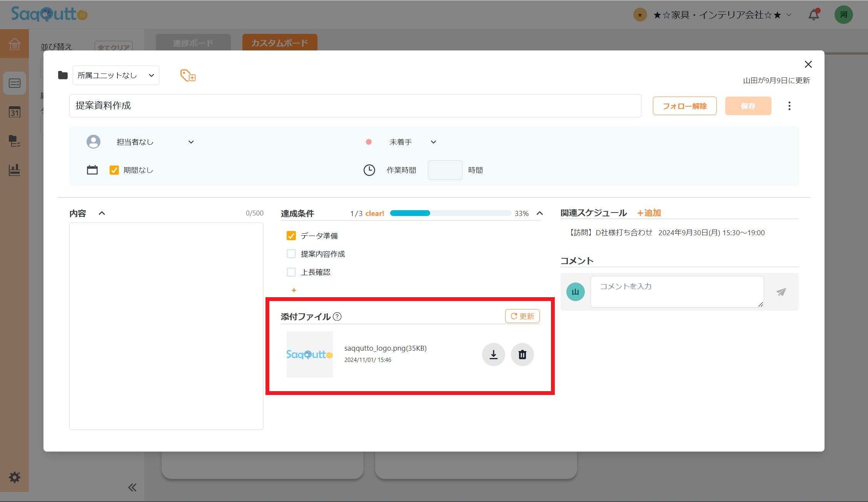The width and height of the screenshot is (868, 502).
Task: Open the calendar view in the sidebar
Action: [14, 112]
